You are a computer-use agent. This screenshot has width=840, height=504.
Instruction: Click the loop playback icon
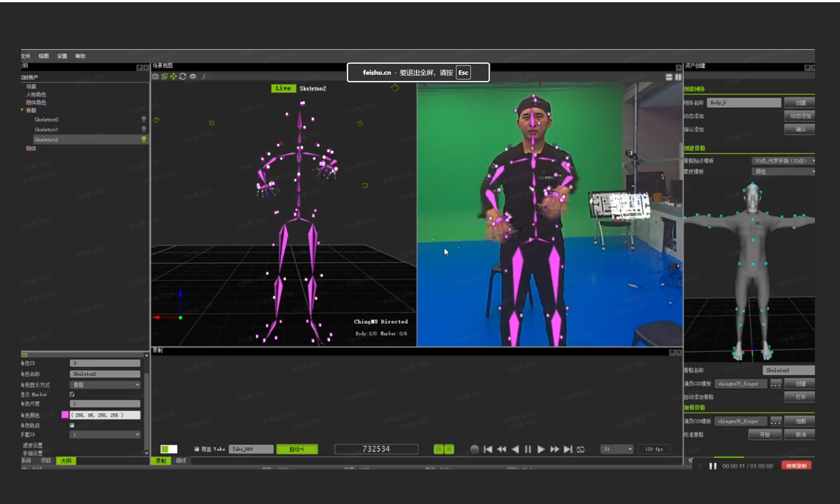click(x=581, y=449)
